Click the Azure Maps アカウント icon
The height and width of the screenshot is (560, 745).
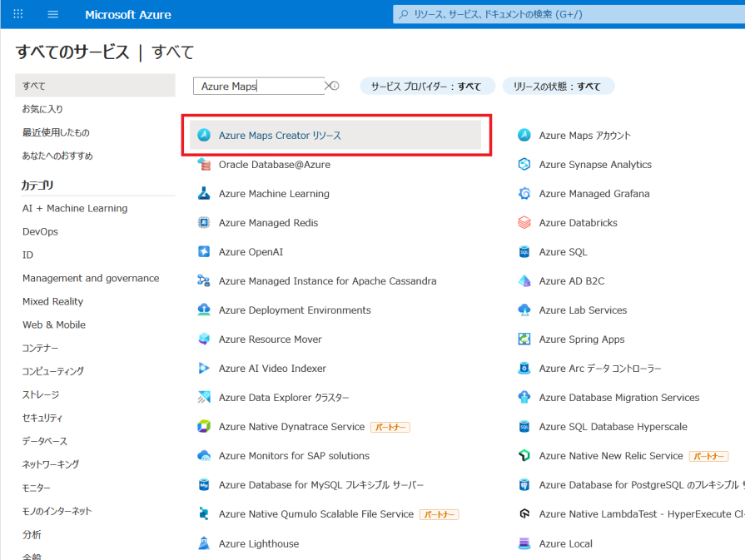(x=524, y=135)
